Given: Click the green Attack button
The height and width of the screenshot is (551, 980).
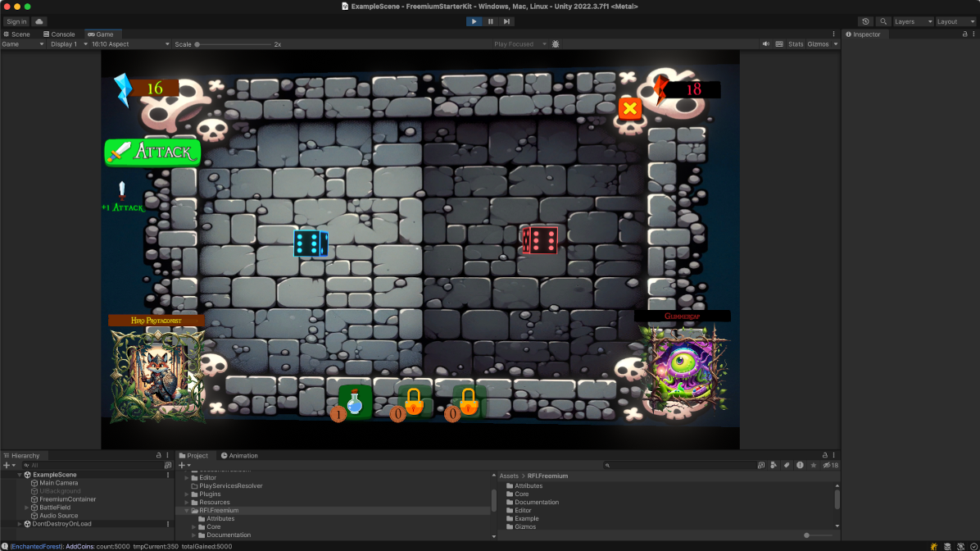Looking at the screenshot, I should click(153, 152).
